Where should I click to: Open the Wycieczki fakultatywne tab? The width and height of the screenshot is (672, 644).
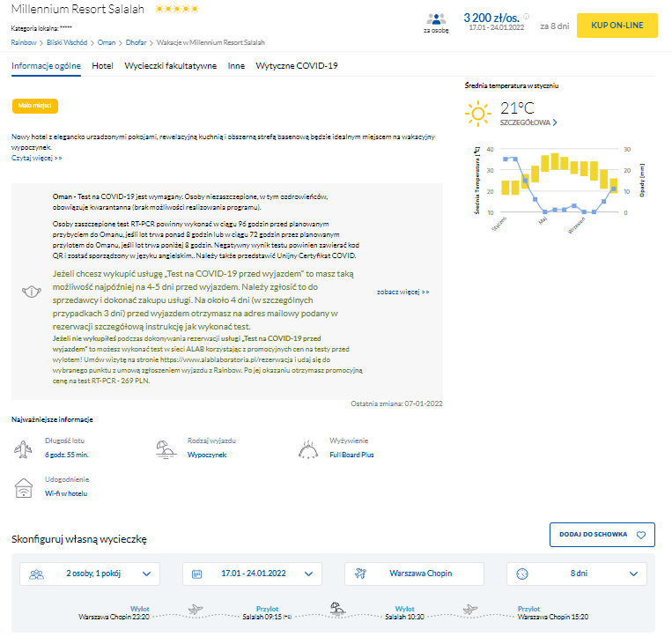170,66
